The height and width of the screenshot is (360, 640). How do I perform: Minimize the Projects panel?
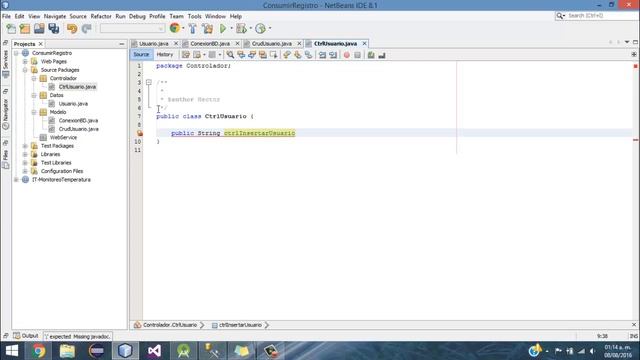[122, 44]
